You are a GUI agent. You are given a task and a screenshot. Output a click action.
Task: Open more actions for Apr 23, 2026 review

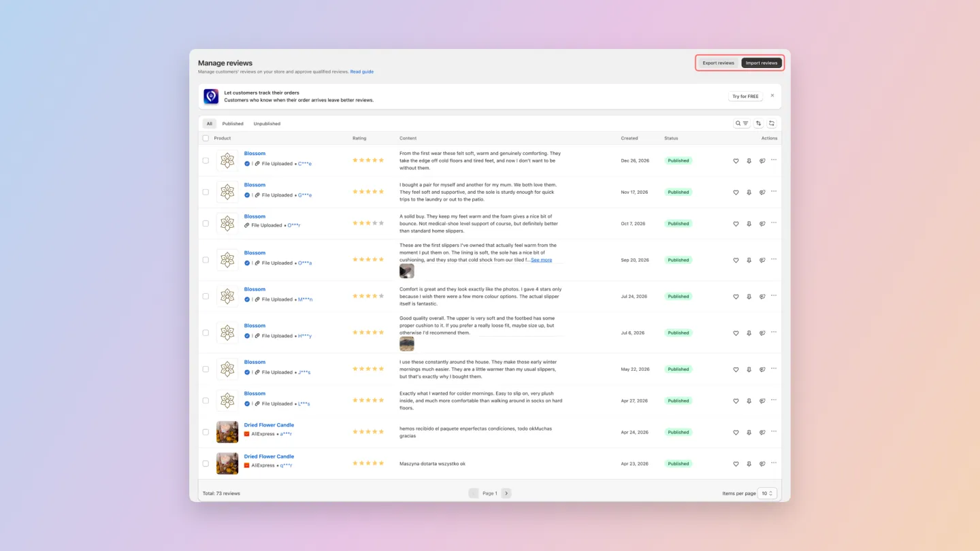coord(774,463)
